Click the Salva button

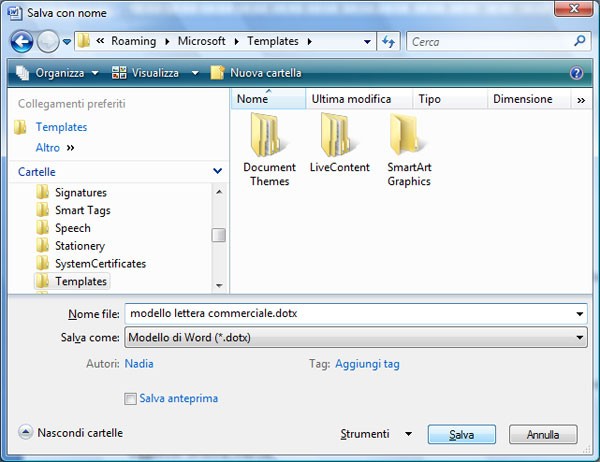[x=461, y=435]
